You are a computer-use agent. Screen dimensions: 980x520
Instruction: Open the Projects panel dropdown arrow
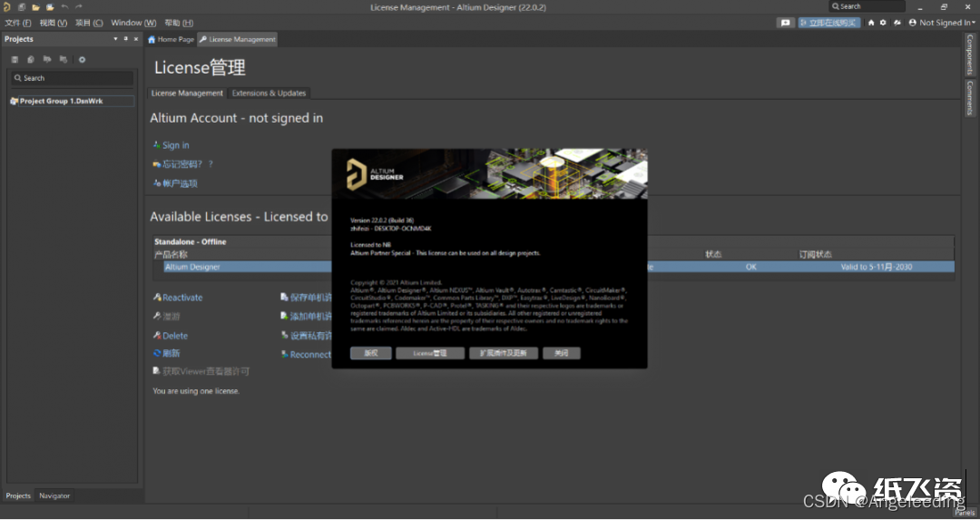115,39
